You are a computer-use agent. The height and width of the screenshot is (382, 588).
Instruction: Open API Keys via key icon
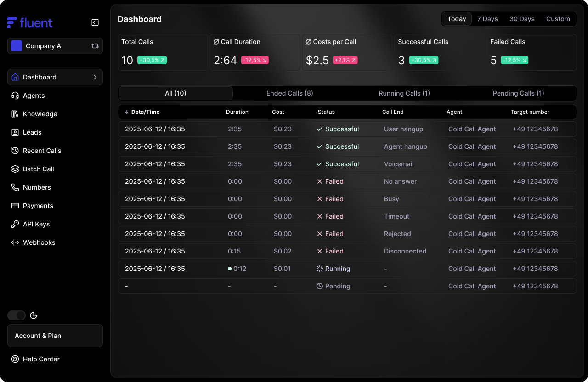coord(15,224)
